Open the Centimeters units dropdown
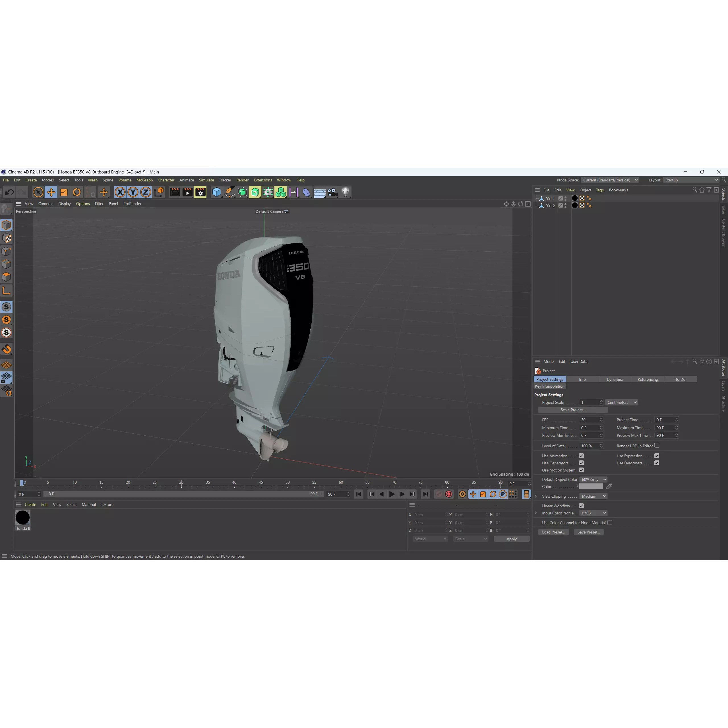Image resolution: width=728 pixels, height=728 pixels. pyautogui.click(x=621, y=402)
